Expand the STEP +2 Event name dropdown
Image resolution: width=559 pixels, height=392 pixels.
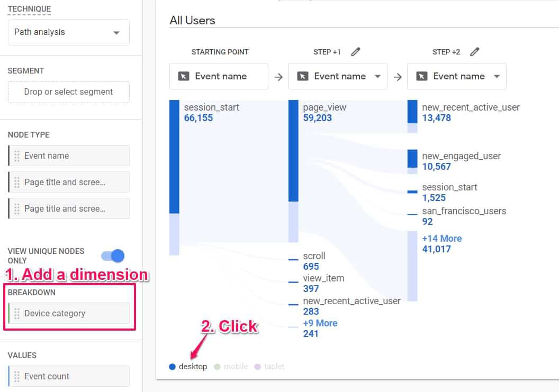[497, 76]
